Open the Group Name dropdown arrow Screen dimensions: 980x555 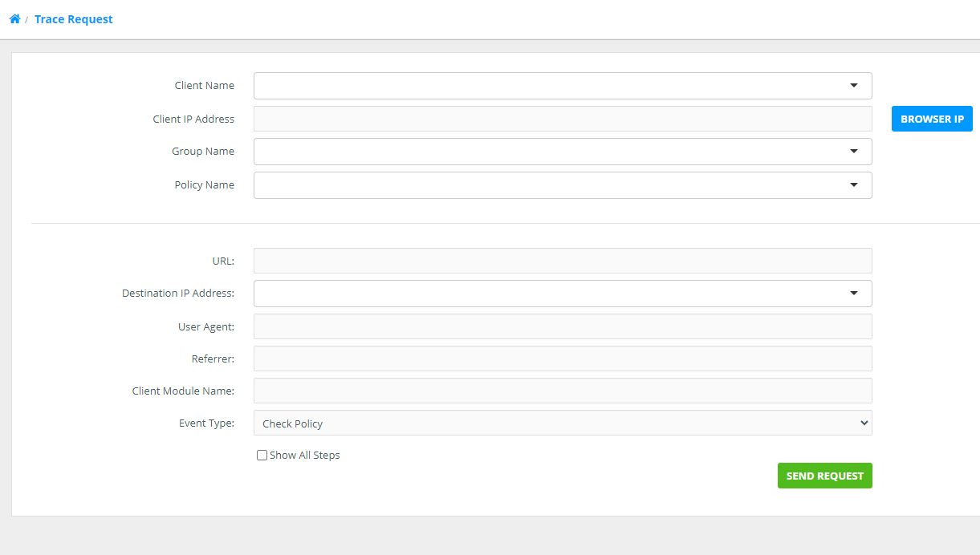tap(853, 152)
